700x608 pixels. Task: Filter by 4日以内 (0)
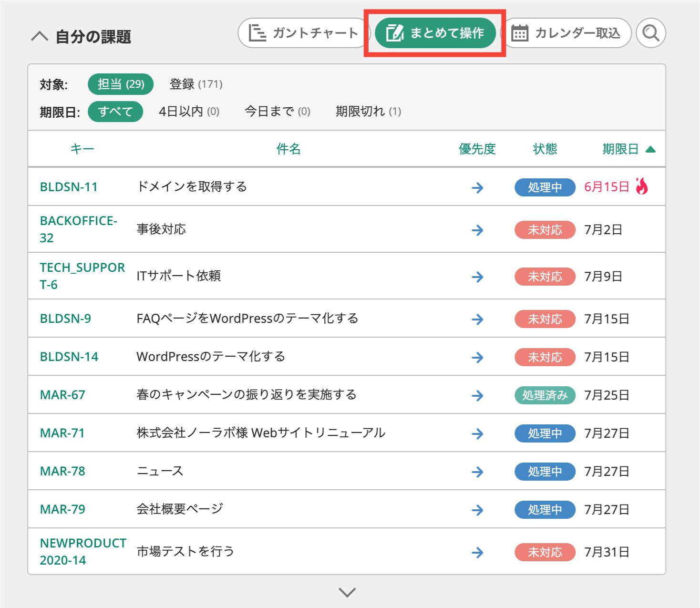(x=189, y=112)
